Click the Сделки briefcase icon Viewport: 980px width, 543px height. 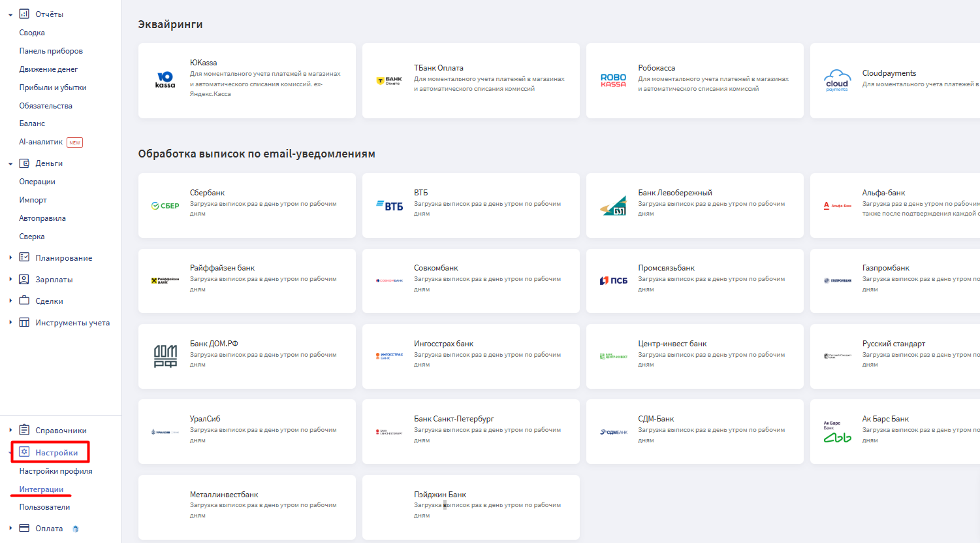pyautogui.click(x=24, y=301)
